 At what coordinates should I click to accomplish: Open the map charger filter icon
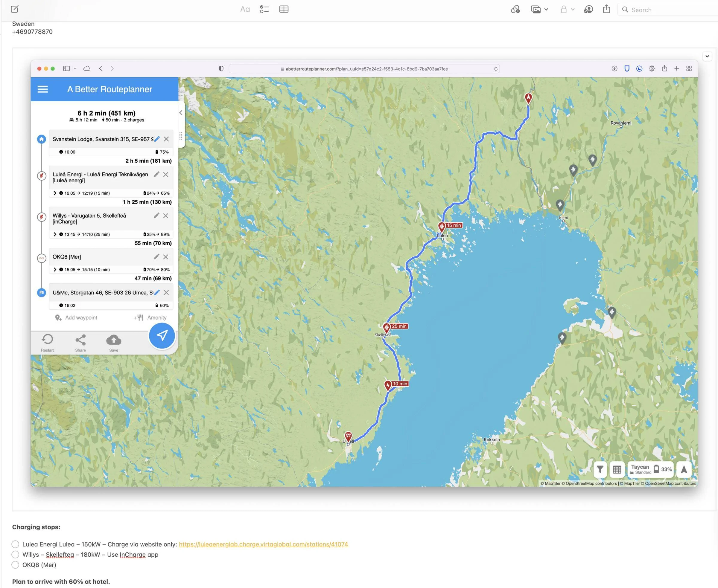(x=600, y=469)
